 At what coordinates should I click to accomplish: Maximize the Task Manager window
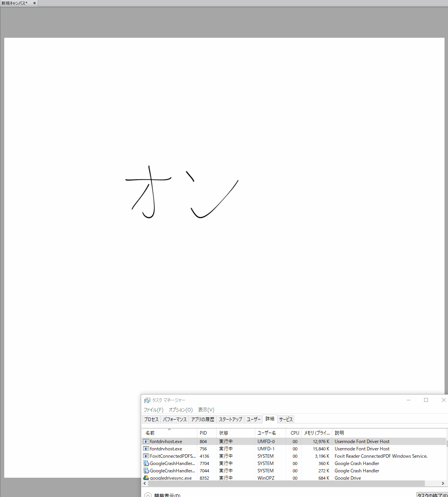tap(426, 400)
